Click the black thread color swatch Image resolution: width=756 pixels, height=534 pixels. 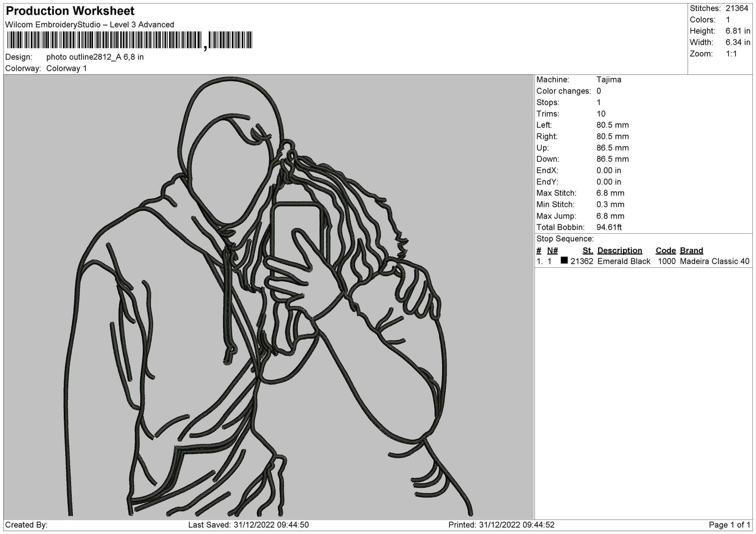[x=564, y=260]
